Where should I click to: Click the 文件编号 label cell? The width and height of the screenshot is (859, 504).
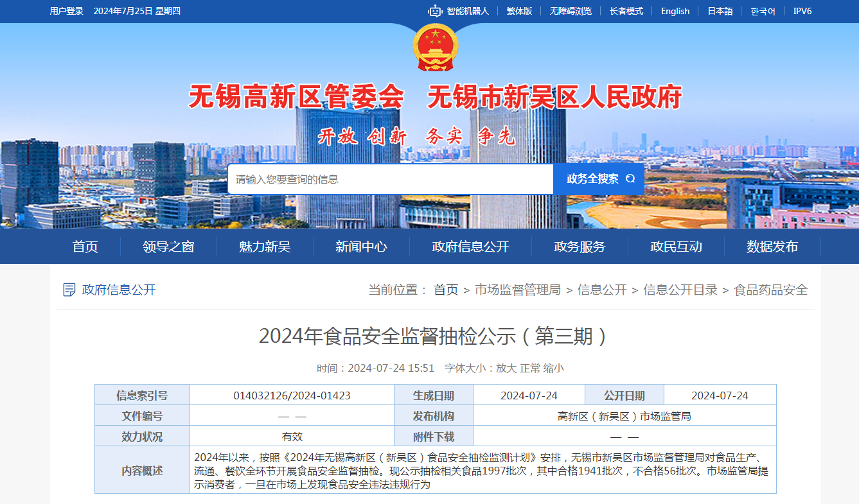pos(142,416)
